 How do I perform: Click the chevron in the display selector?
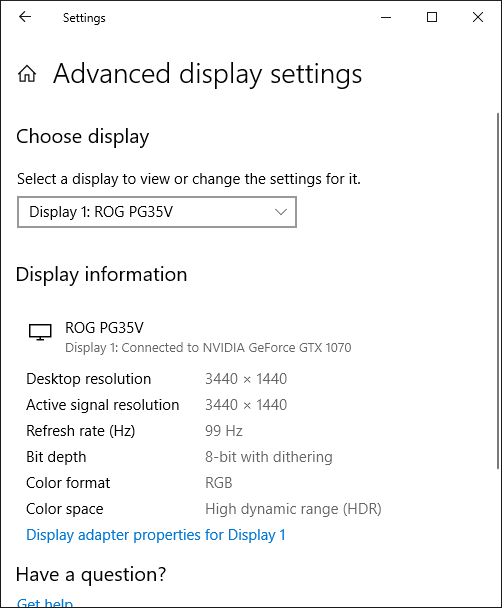(281, 212)
